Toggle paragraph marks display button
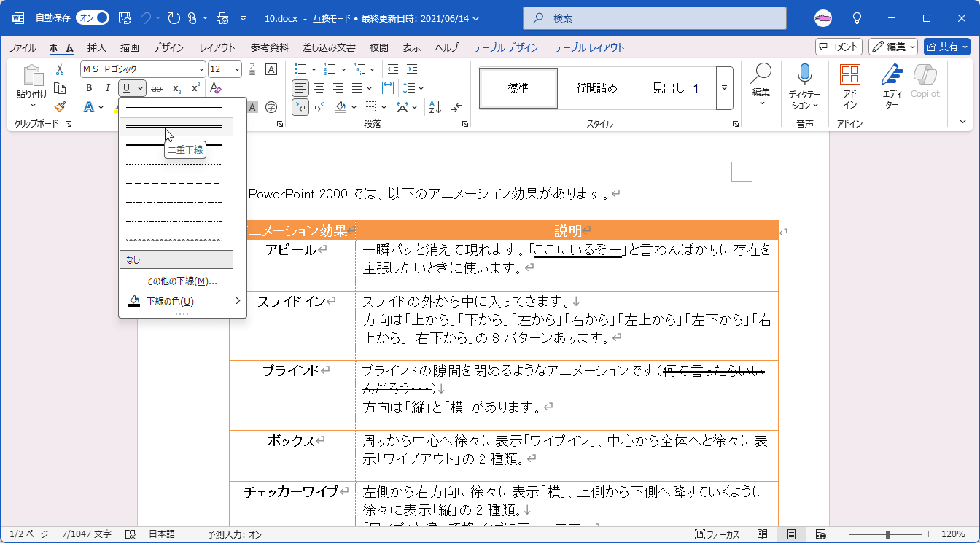Screen dimensions: 980x543 pyautogui.click(x=456, y=107)
